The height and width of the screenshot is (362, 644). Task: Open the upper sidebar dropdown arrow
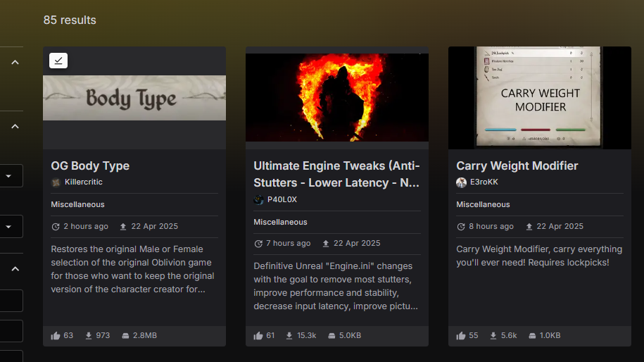click(x=8, y=176)
